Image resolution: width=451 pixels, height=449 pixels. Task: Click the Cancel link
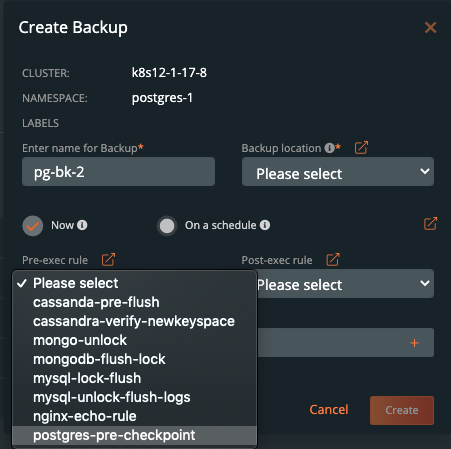pos(329,409)
